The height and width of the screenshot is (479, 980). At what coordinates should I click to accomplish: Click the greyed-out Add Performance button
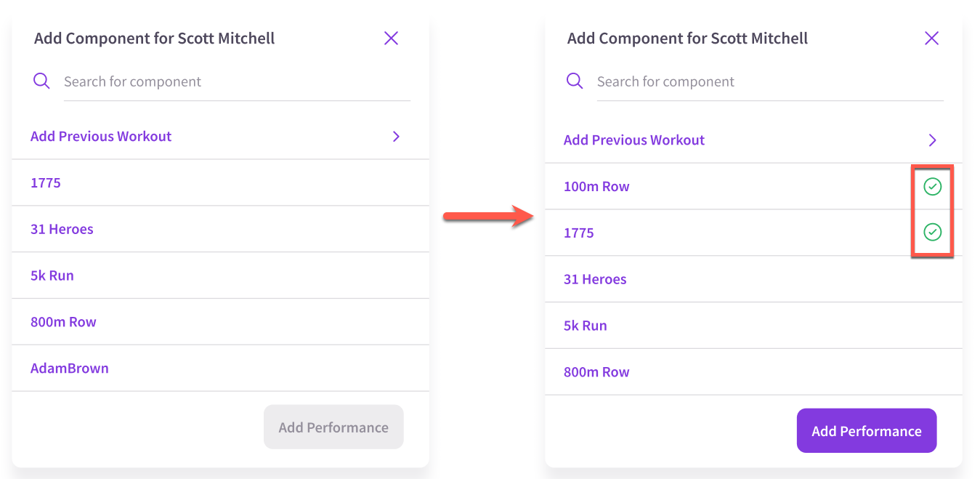(x=333, y=427)
